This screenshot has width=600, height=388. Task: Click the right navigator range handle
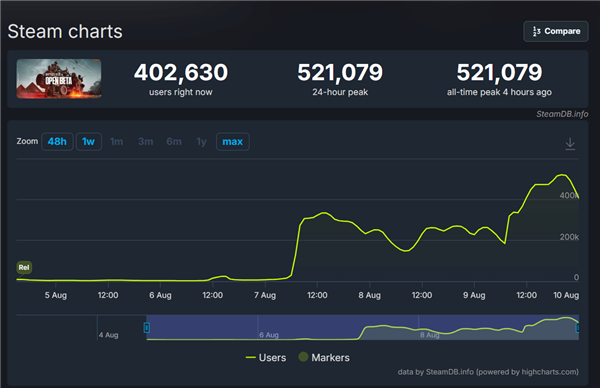click(x=577, y=328)
